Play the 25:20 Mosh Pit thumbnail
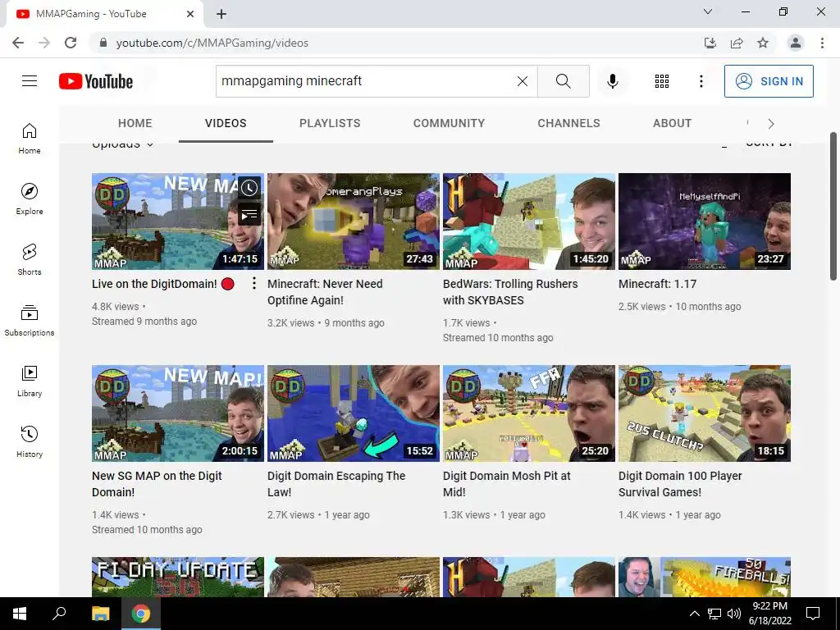The height and width of the screenshot is (630, 840). tap(529, 413)
